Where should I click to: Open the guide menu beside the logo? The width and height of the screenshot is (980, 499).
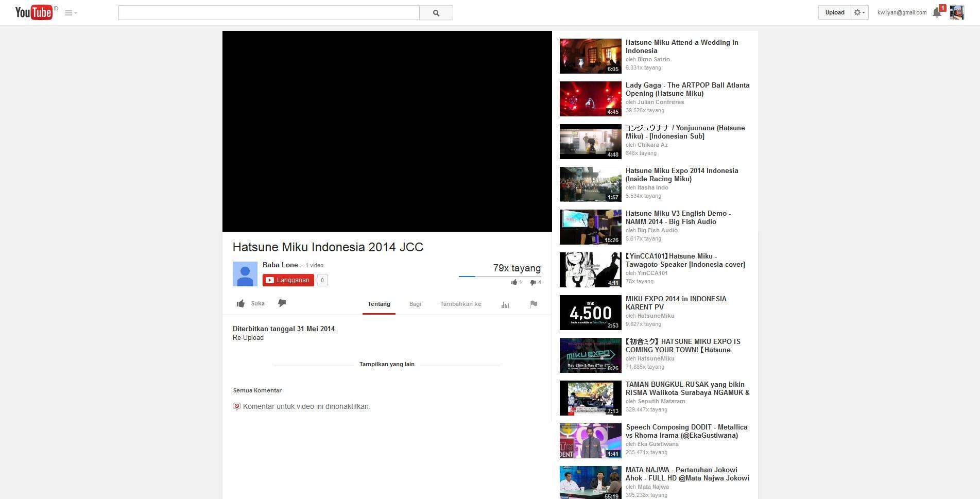(71, 13)
